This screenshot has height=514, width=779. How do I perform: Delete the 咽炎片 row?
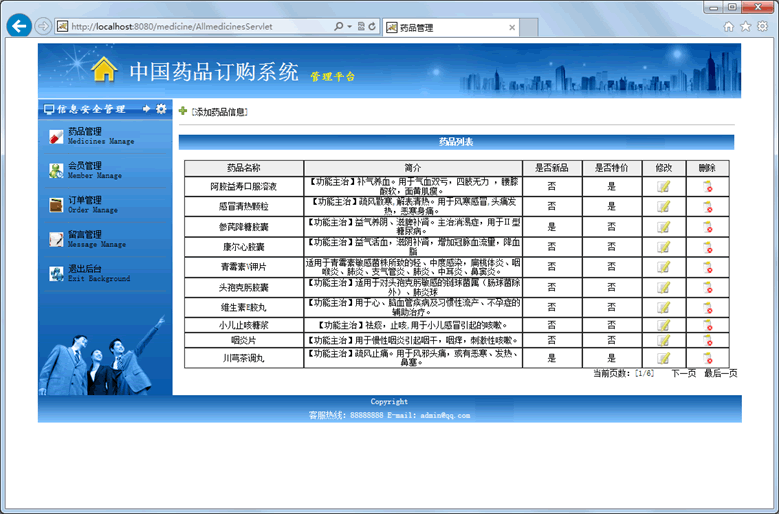pyautogui.click(x=707, y=341)
